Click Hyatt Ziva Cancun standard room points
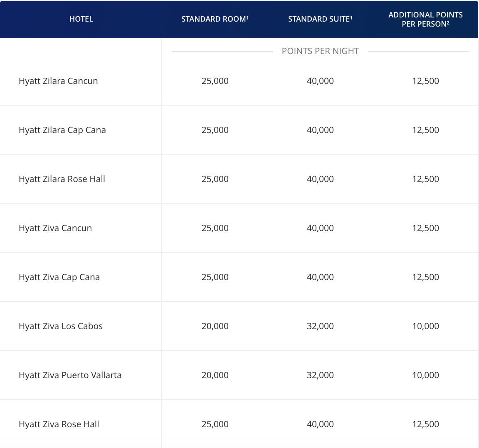Screen dimensions: 479x448 point(215,228)
